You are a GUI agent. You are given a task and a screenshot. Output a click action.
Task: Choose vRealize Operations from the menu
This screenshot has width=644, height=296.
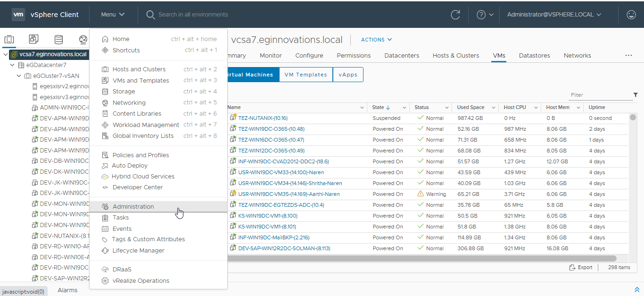click(x=158, y=280)
